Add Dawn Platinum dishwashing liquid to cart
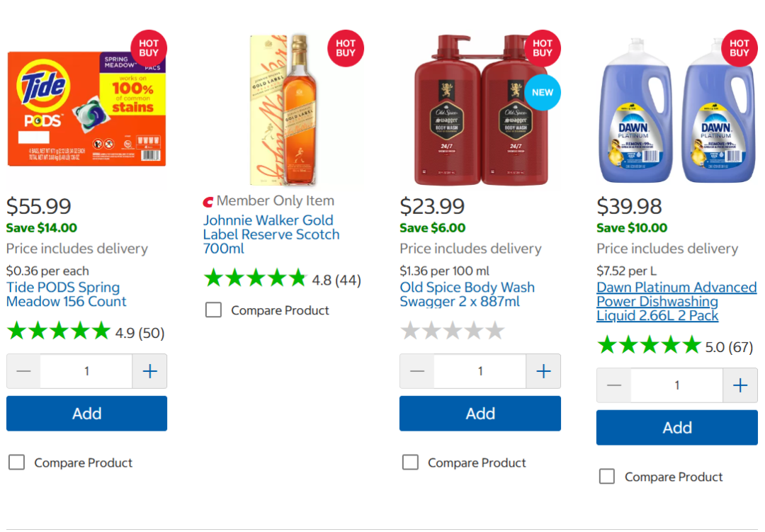The image size is (765, 532). tap(677, 428)
